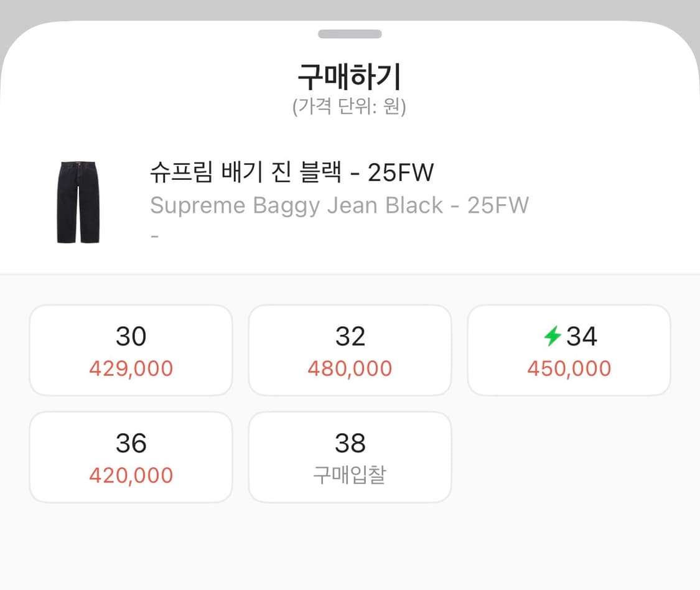Image resolution: width=700 pixels, height=590 pixels.
Task: Choose size 34 with express delivery option
Action: (569, 350)
